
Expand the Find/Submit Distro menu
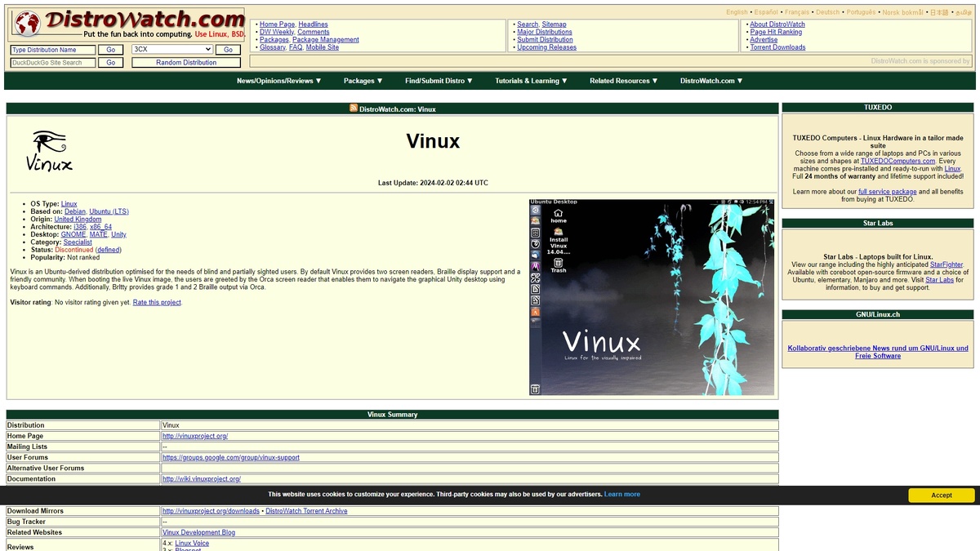[x=439, y=81]
